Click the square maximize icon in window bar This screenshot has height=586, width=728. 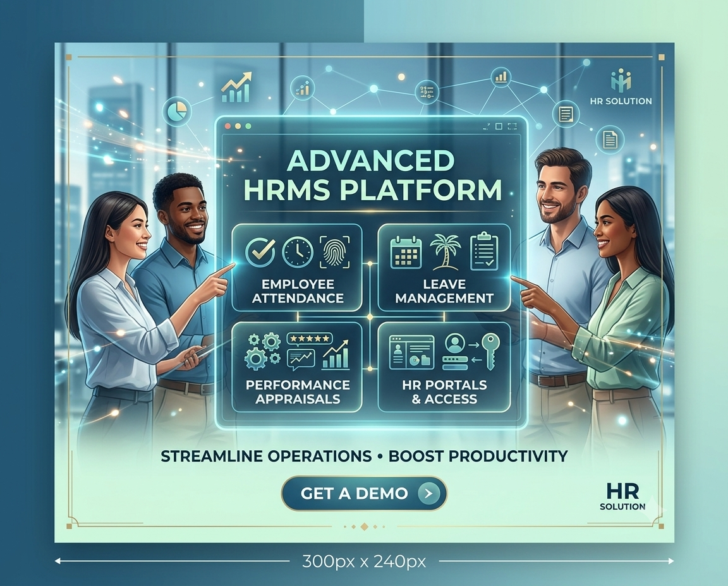[x=499, y=126]
